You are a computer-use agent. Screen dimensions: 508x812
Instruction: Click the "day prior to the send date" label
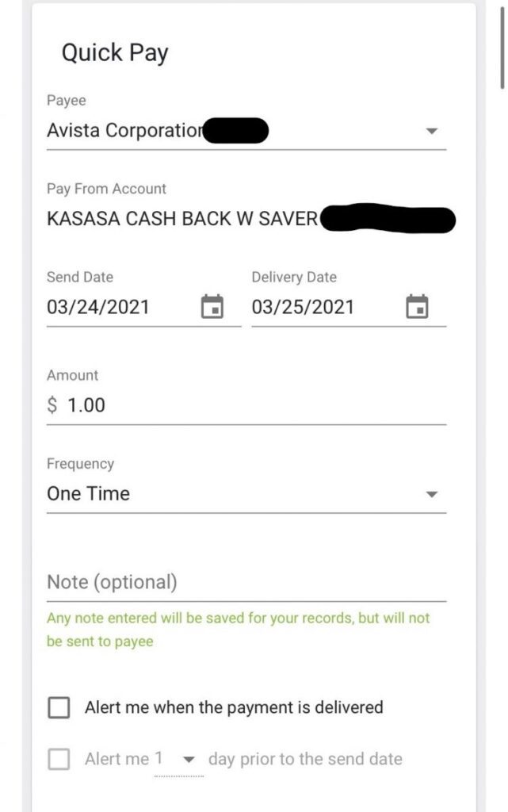[305, 760]
